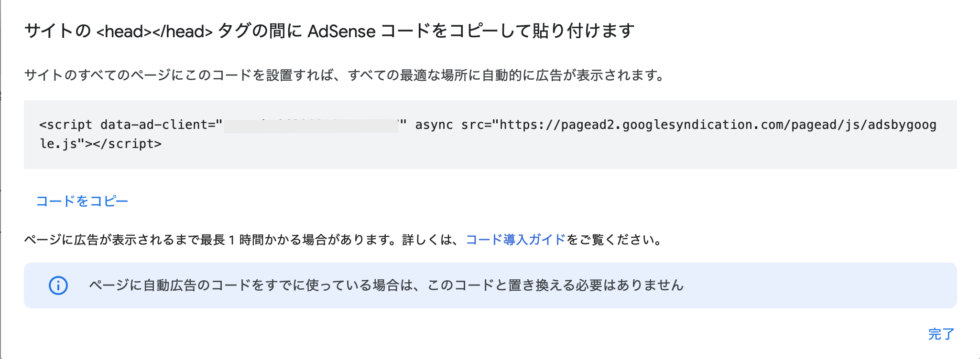Screen dimensions: 980x359
Task: Click the <head></head> text in heading
Action: point(154,32)
